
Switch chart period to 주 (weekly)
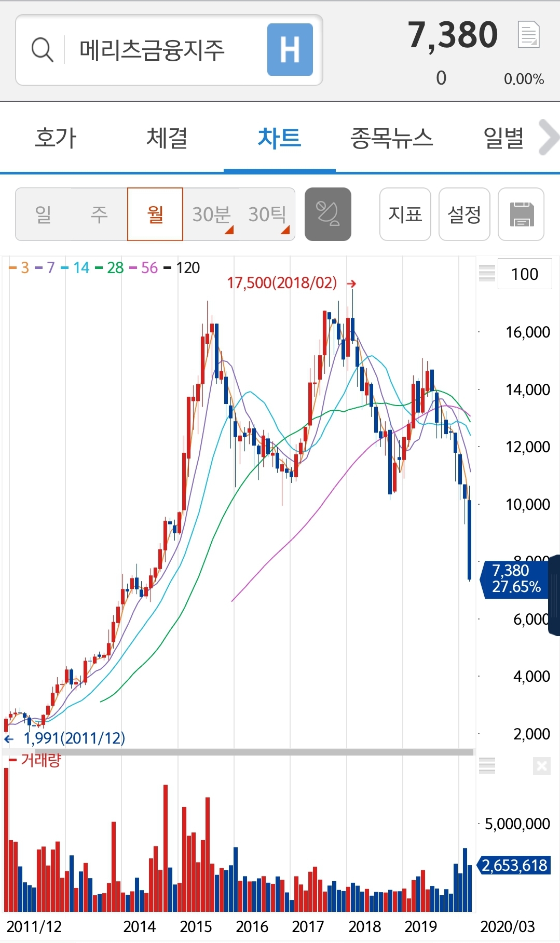pos(99,214)
